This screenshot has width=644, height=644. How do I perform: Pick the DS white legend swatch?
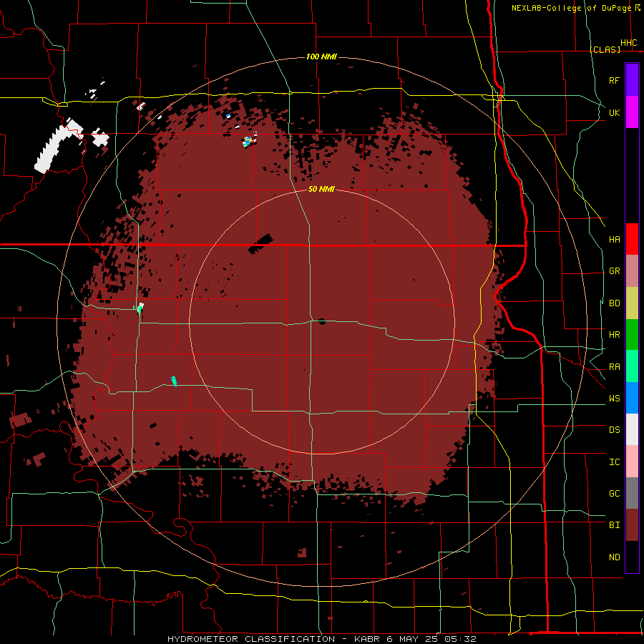point(632,429)
